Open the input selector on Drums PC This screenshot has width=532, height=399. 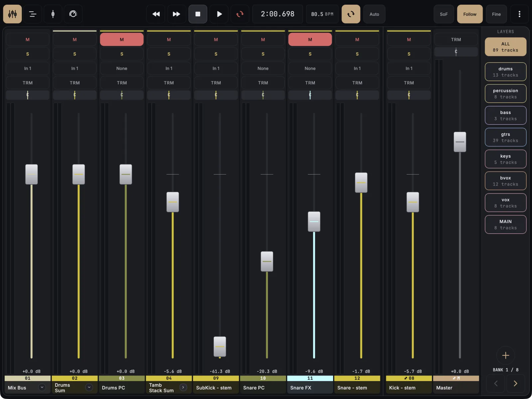122,68
